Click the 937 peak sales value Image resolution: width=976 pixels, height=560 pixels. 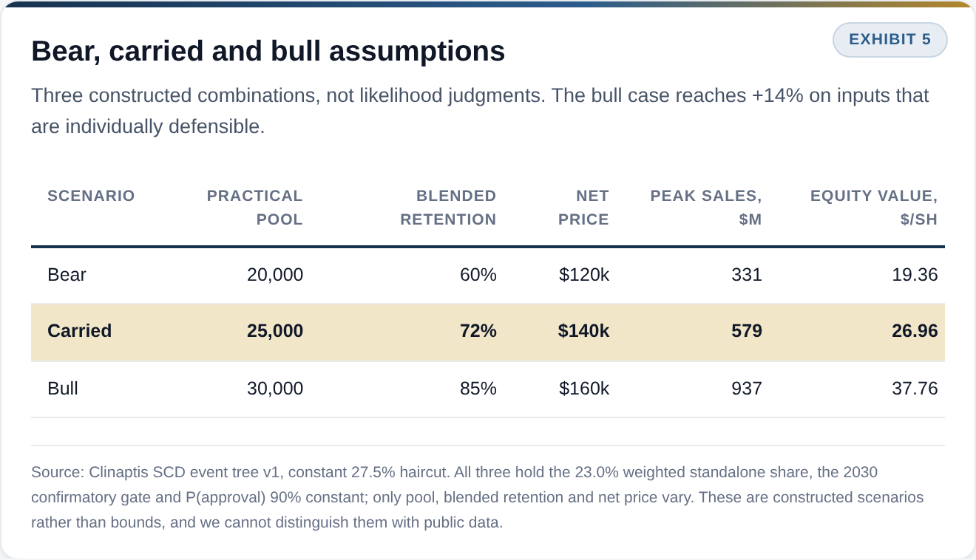coord(747,388)
